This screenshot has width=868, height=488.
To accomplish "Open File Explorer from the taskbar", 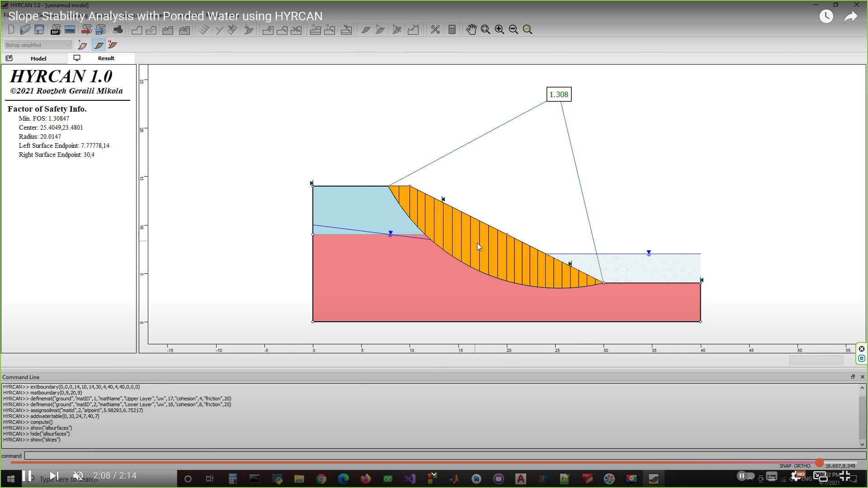I will (x=299, y=479).
